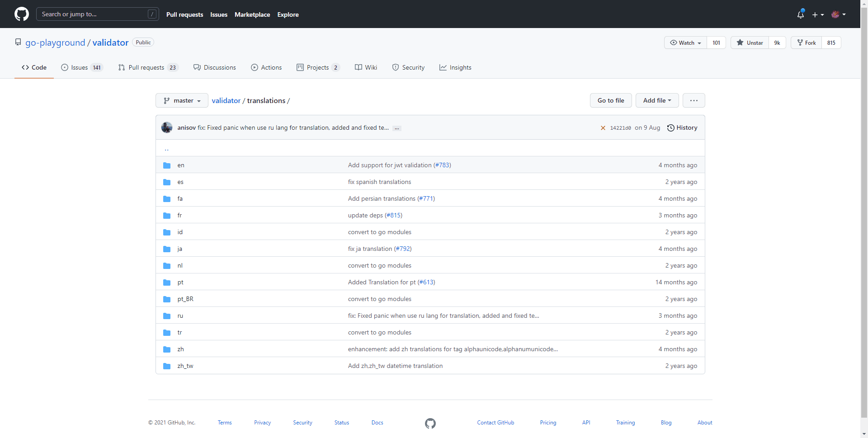The height and width of the screenshot is (438, 868).
Task: Go to Explore
Action: pos(288,14)
